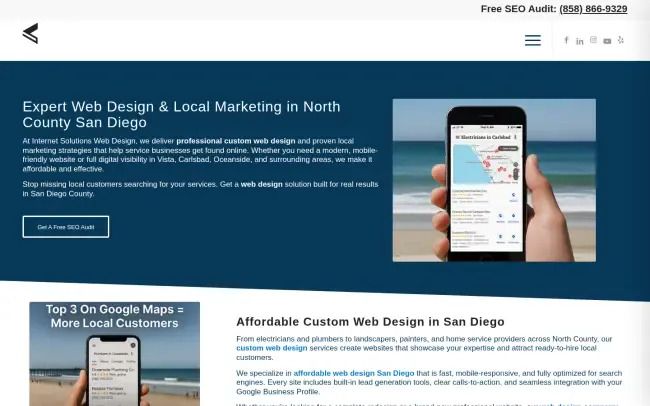Follow the custom web design link

[x=272, y=348]
